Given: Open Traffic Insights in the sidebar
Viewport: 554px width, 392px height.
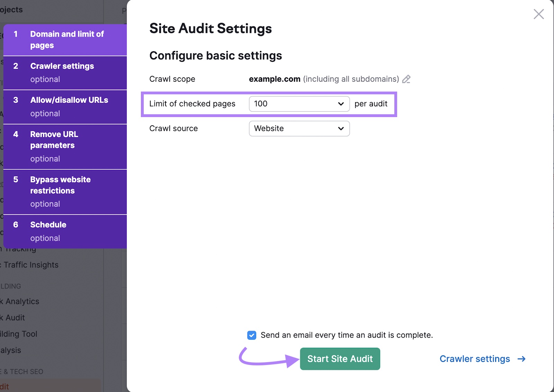Looking at the screenshot, I should [x=29, y=265].
